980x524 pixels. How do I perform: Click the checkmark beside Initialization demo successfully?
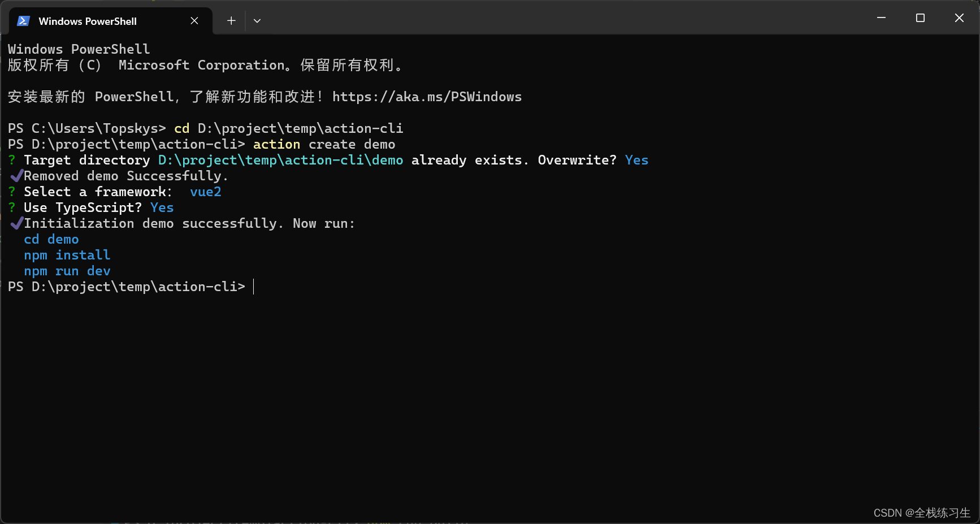[16, 223]
